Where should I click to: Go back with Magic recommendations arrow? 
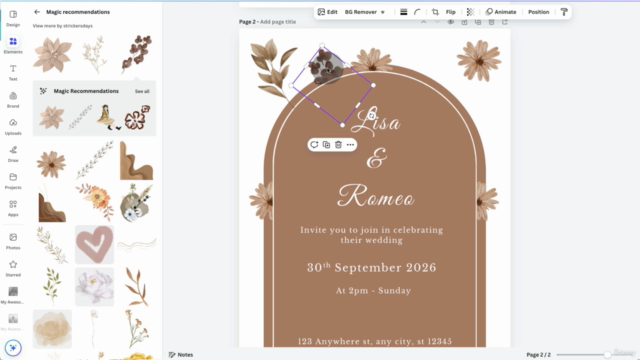pos(37,12)
